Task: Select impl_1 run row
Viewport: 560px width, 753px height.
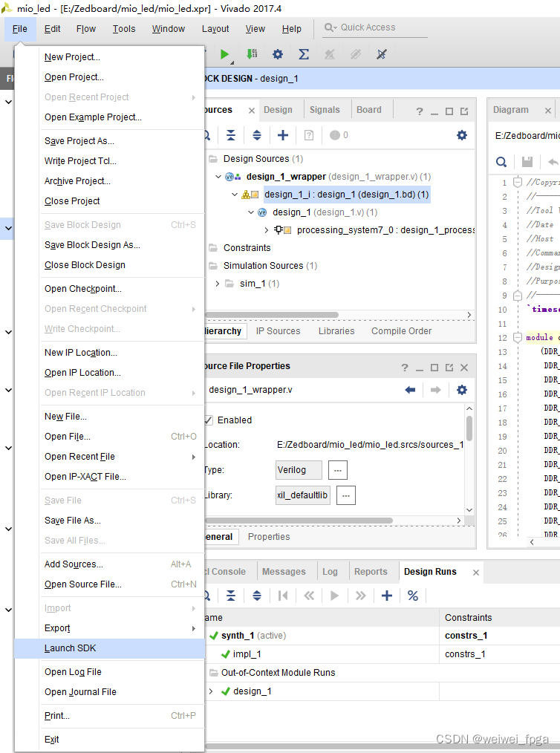Action: 382,654
